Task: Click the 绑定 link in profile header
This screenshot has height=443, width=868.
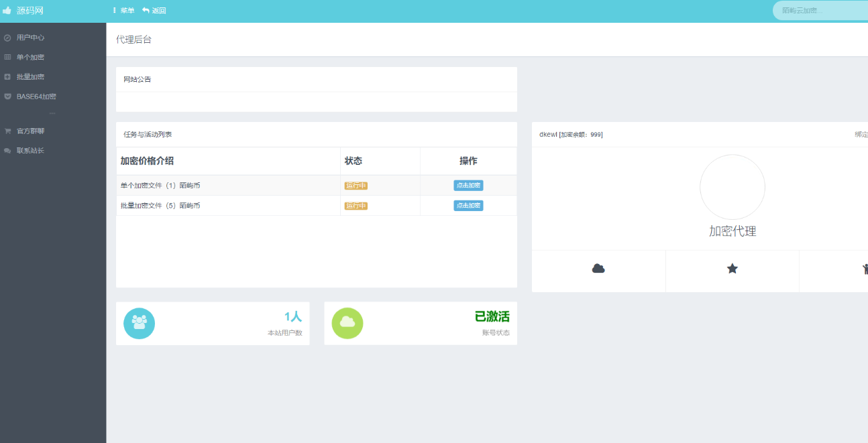Action: coord(861,135)
